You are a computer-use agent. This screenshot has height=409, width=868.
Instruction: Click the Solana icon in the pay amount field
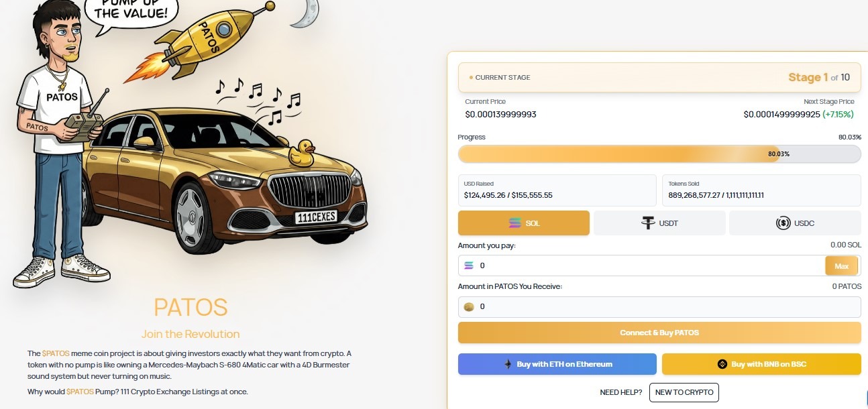pos(469,266)
